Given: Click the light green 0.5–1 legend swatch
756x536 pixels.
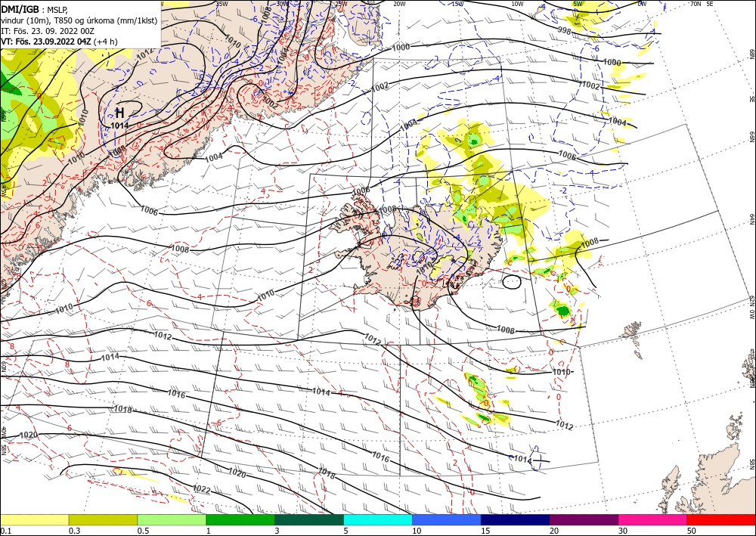Looking at the screenshot, I should [x=172, y=519].
